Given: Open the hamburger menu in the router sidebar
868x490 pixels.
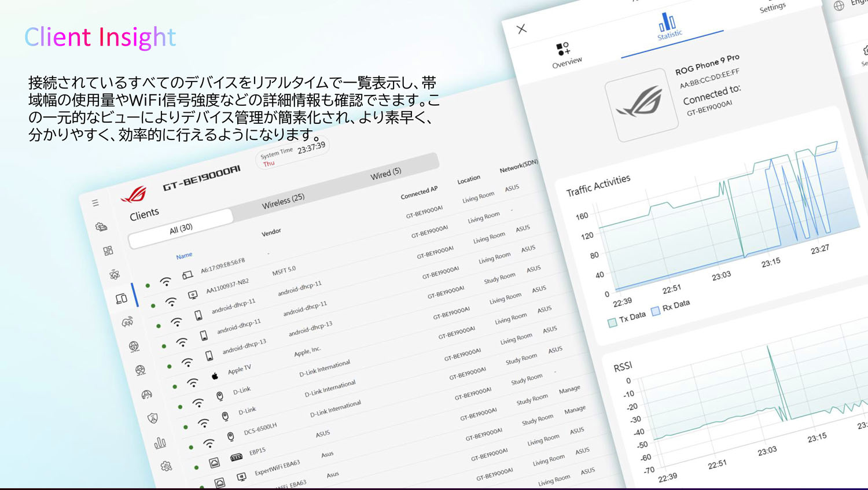Looking at the screenshot, I should tap(95, 203).
